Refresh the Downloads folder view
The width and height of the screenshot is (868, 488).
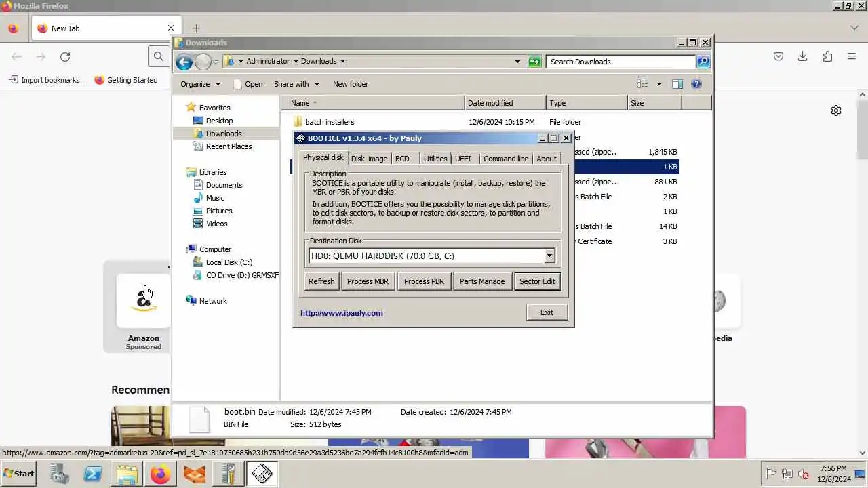534,62
